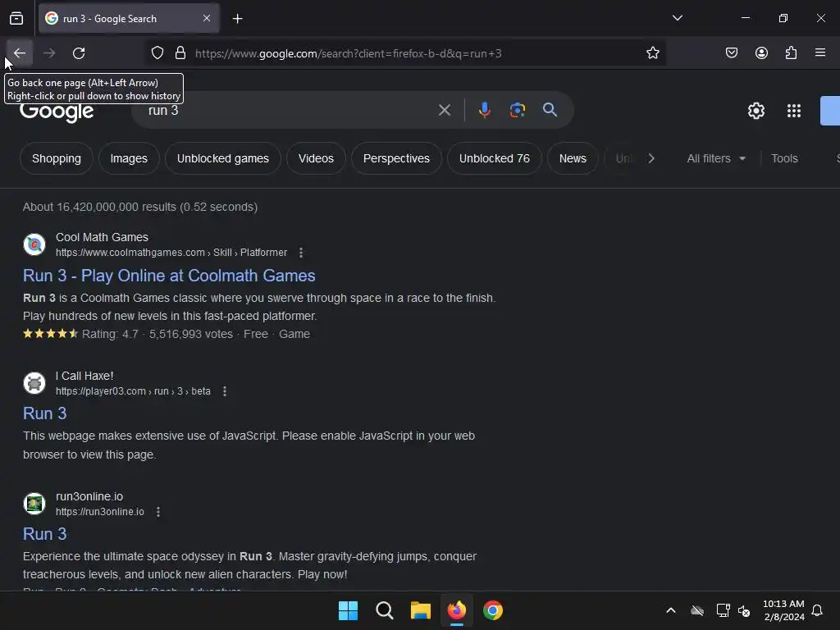
Task: Bookmark this page with the star
Action: point(652,53)
